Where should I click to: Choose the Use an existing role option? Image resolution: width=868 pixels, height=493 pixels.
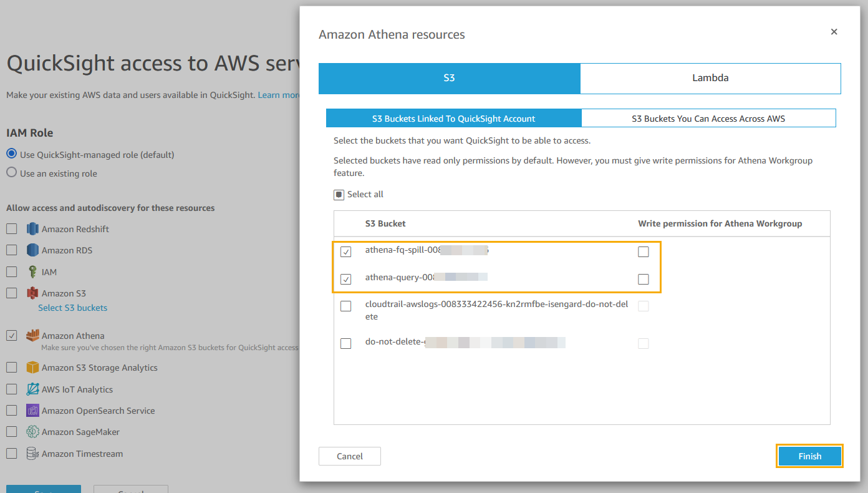point(11,173)
